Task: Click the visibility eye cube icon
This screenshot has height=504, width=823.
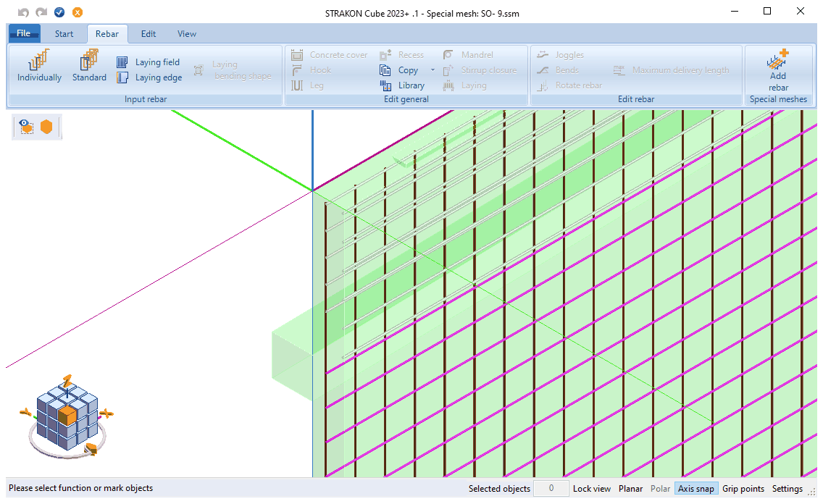Action: tap(26, 127)
